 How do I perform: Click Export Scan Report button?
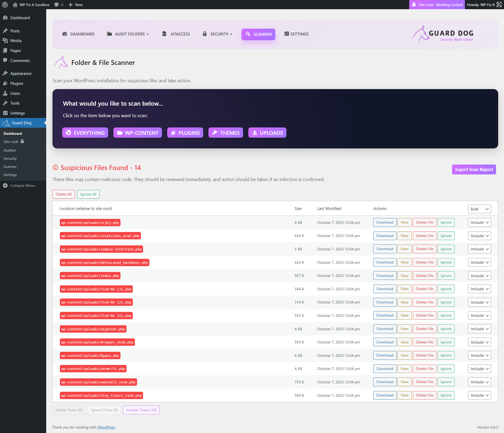coord(474,170)
